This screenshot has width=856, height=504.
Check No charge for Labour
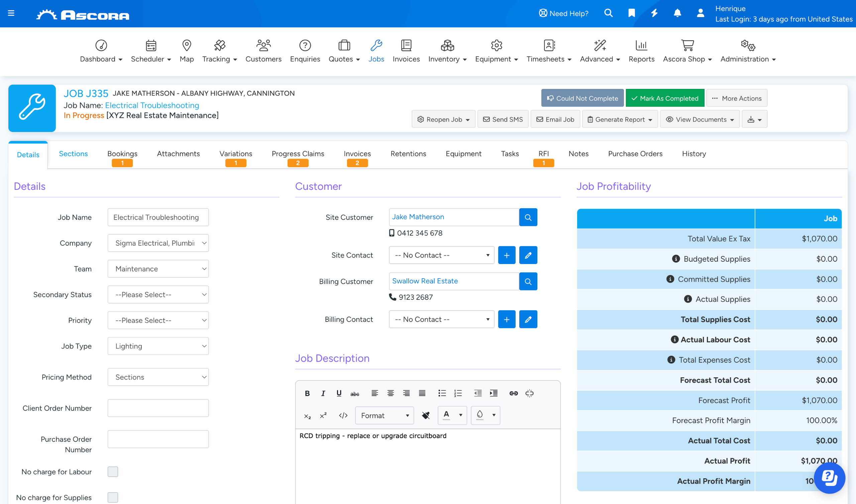tap(113, 472)
